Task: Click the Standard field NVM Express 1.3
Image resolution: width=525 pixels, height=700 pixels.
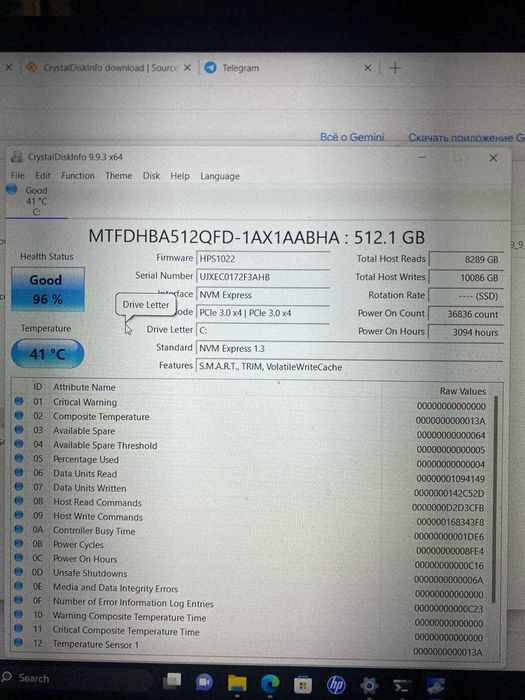Action: click(350, 348)
